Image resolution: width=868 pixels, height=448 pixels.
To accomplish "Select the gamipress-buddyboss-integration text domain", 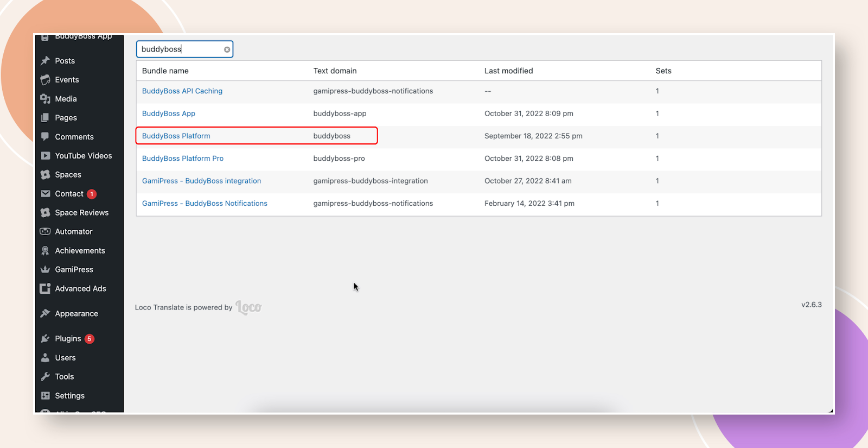I will [371, 181].
